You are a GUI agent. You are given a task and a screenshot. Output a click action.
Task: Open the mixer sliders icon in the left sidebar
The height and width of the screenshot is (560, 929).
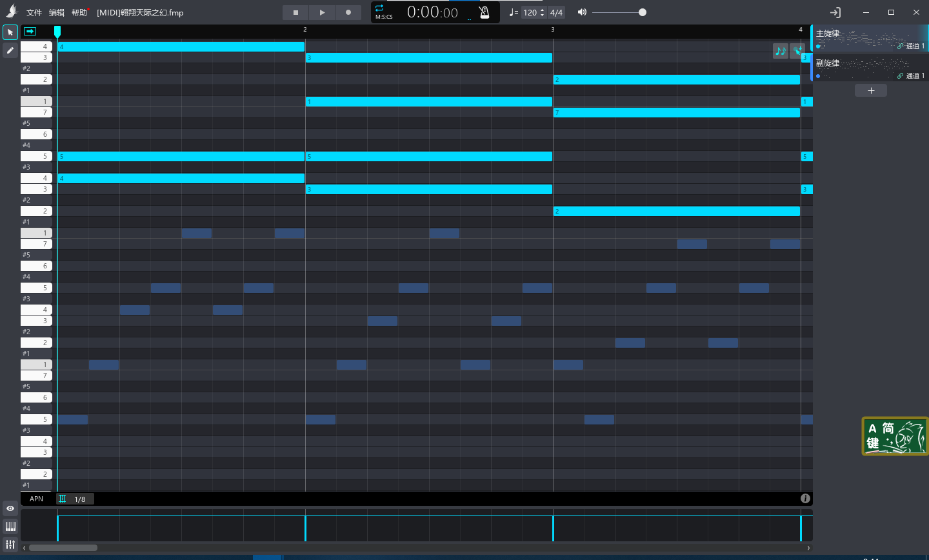10,545
